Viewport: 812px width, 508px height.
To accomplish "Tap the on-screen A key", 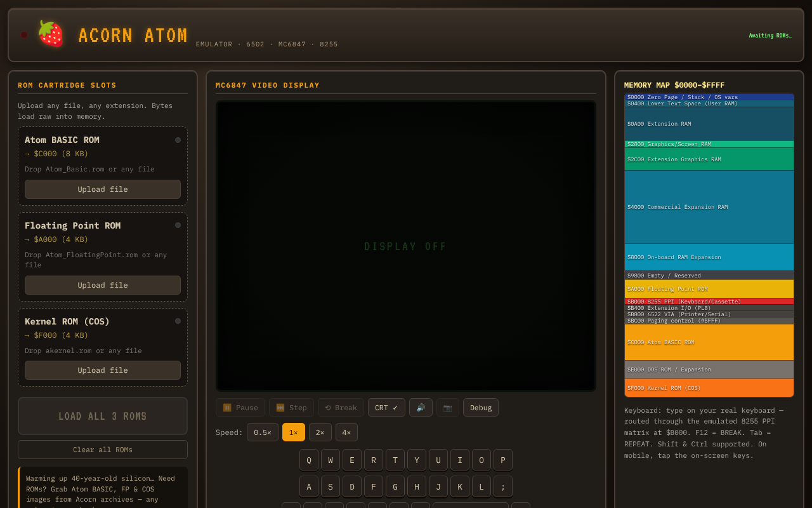I will 309,486.
